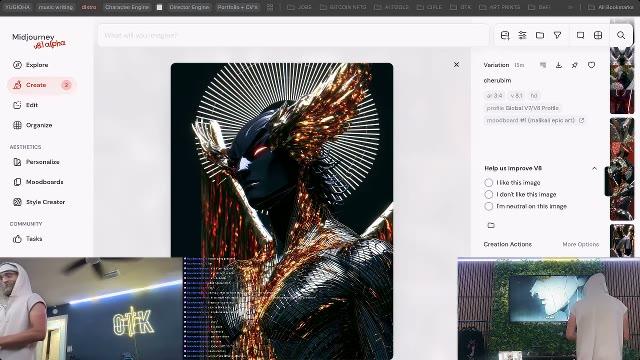640x360 pixels.
Task: Click the folder icon below feedback options
Action: tap(491, 225)
